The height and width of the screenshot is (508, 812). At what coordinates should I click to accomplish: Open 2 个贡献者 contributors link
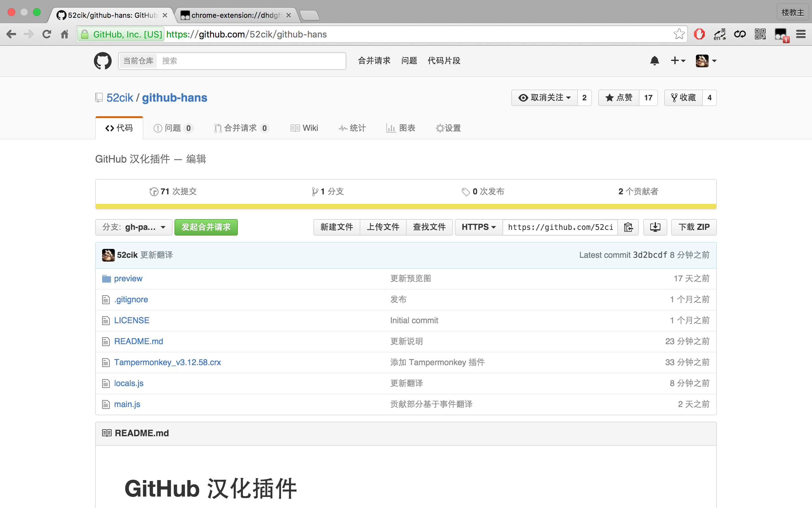tap(638, 191)
